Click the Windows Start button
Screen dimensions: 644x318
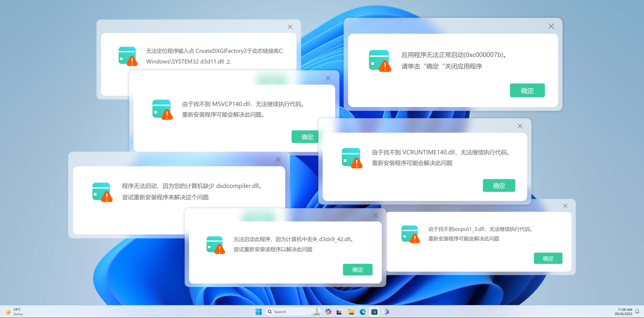pyautogui.click(x=258, y=311)
